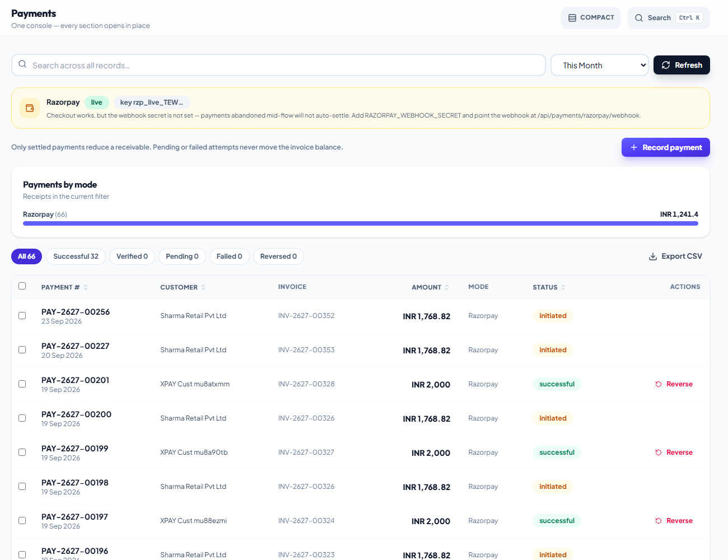The width and height of the screenshot is (728, 560).
Task: Click the Razorpay wallet icon
Action: point(30,108)
